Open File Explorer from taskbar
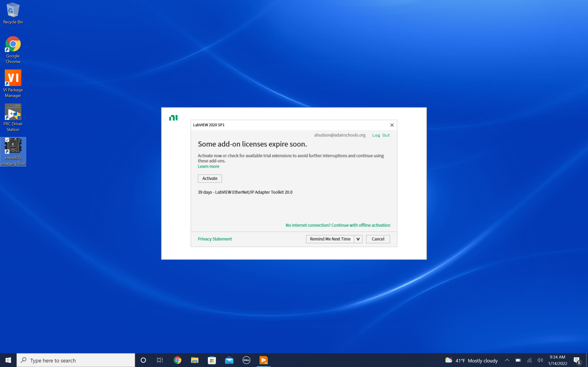Image resolution: width=588 pixels, height=367 pixels. pos(195,360)
